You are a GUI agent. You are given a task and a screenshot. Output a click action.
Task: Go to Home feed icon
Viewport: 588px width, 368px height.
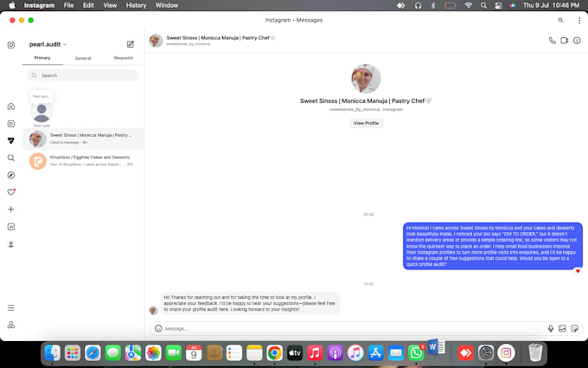pyautogui.click(x=11, y=107)
